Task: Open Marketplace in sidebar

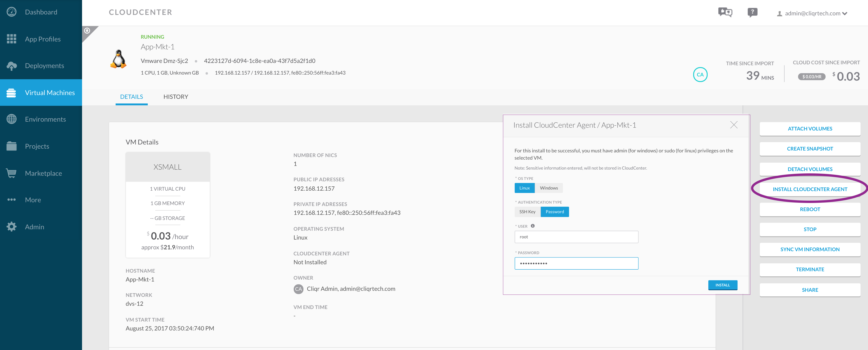Action: 41,173
